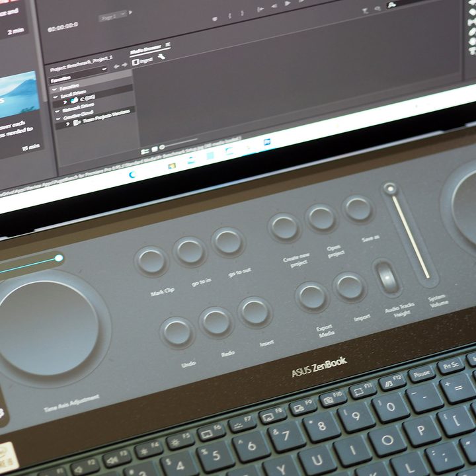Open the Page dropdown in source monitor
The image size is (476, 476).
[112, 16]
